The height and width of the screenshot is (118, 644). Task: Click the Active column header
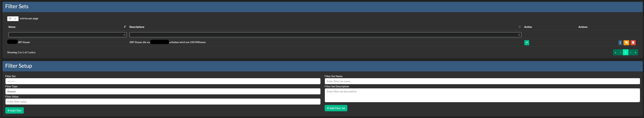pos(528,27)
